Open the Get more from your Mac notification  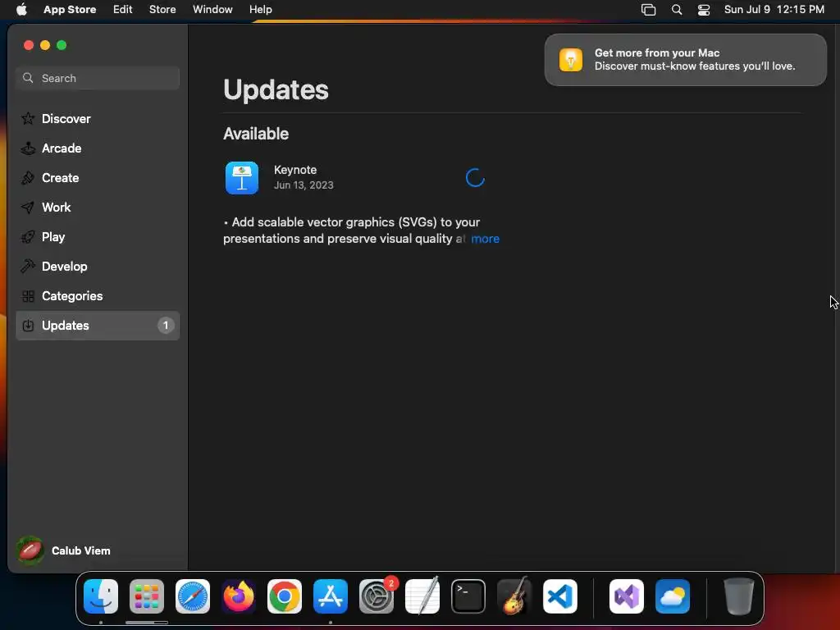(685, 59)
